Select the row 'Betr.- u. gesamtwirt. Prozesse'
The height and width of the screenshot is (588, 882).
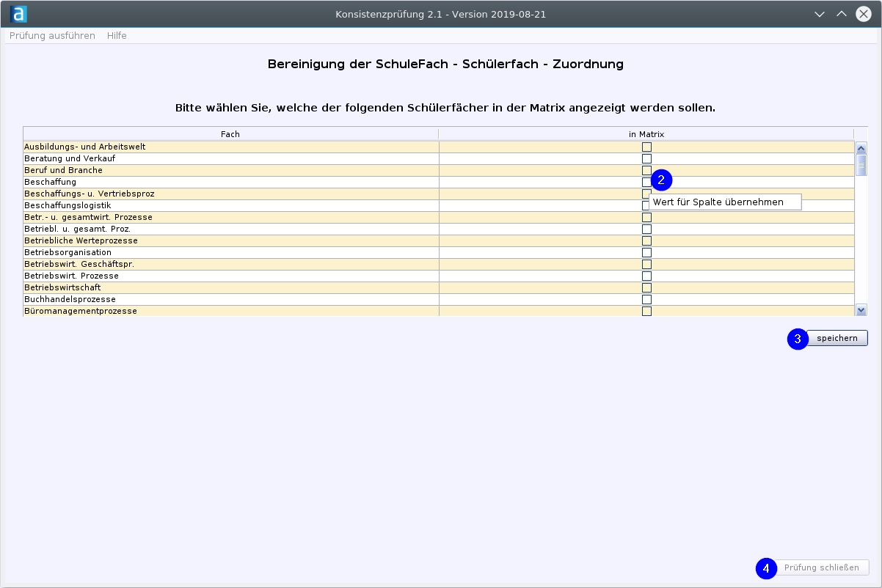tap(439, 217)
